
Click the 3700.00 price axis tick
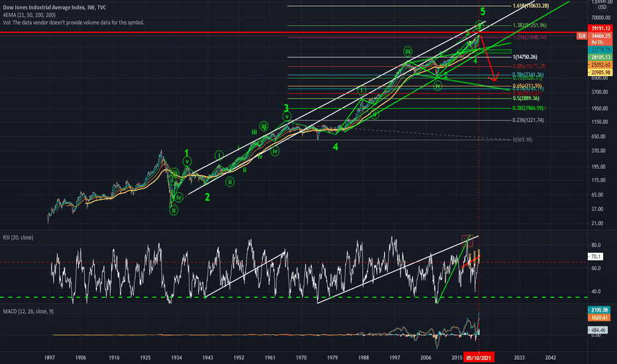(x=600, y=92)
